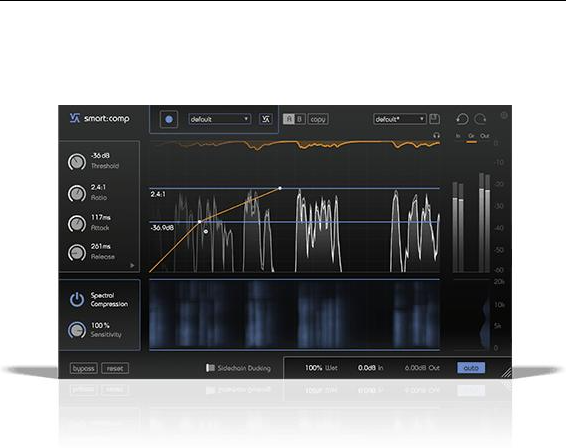Toggle Sidechain Ducking
The image size is (566, 448).
(x=238, y=368)
